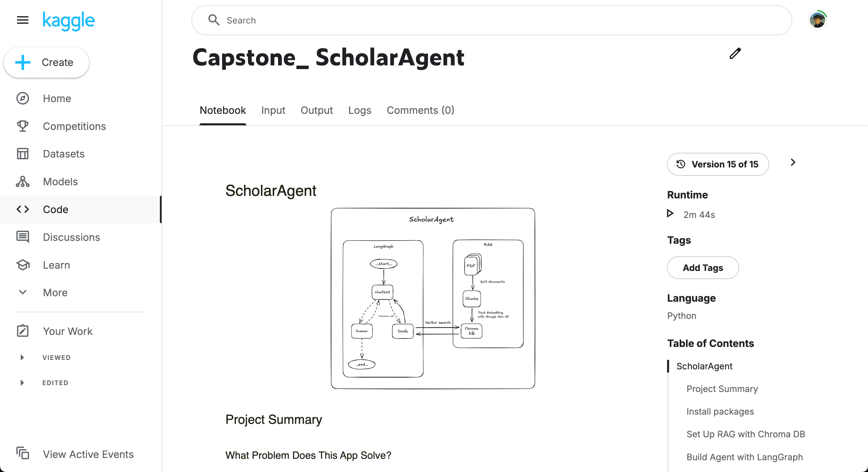The height and width of the screenshot is (472, 868).
Task: Go to Competitions via trophy icon
Action: [x=23, y=126]
